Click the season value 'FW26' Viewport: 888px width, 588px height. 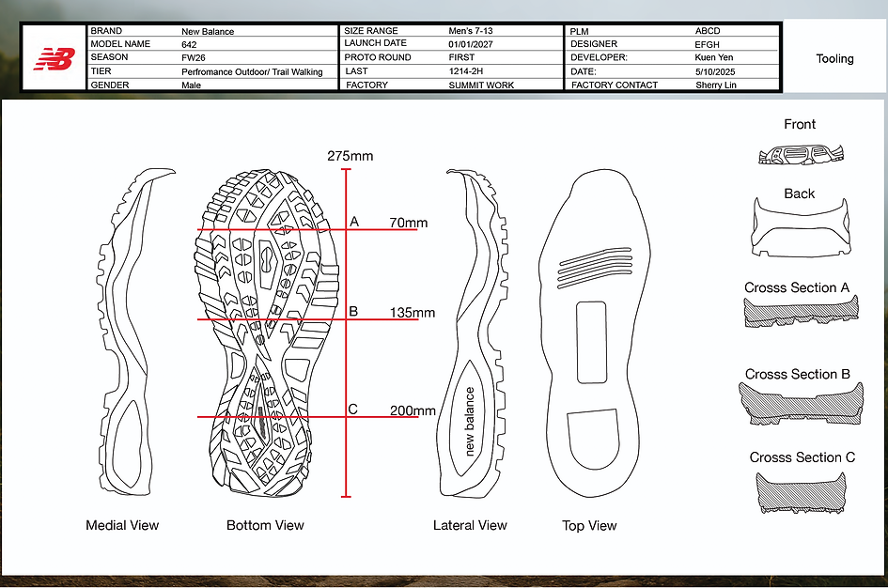pyautogui.click(x=194, y=57)
